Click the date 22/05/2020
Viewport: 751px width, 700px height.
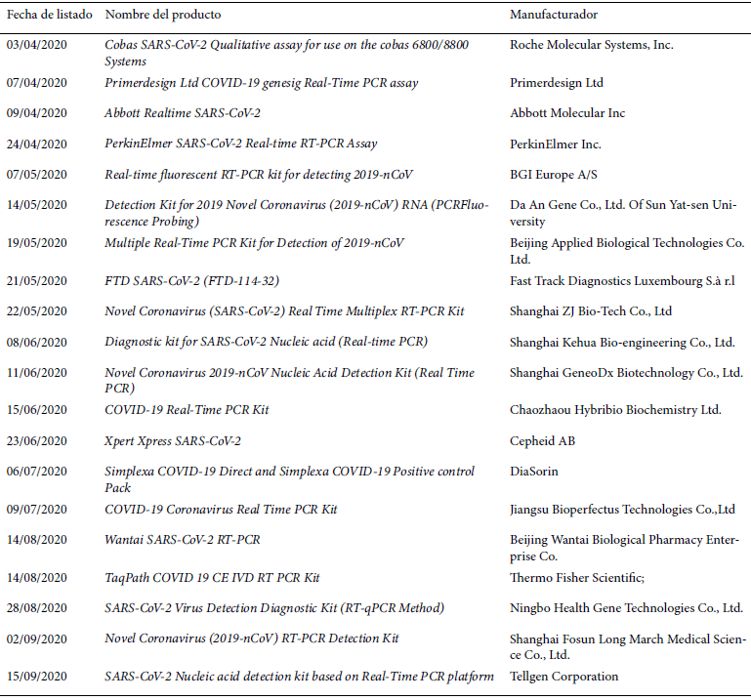point(37,311)
